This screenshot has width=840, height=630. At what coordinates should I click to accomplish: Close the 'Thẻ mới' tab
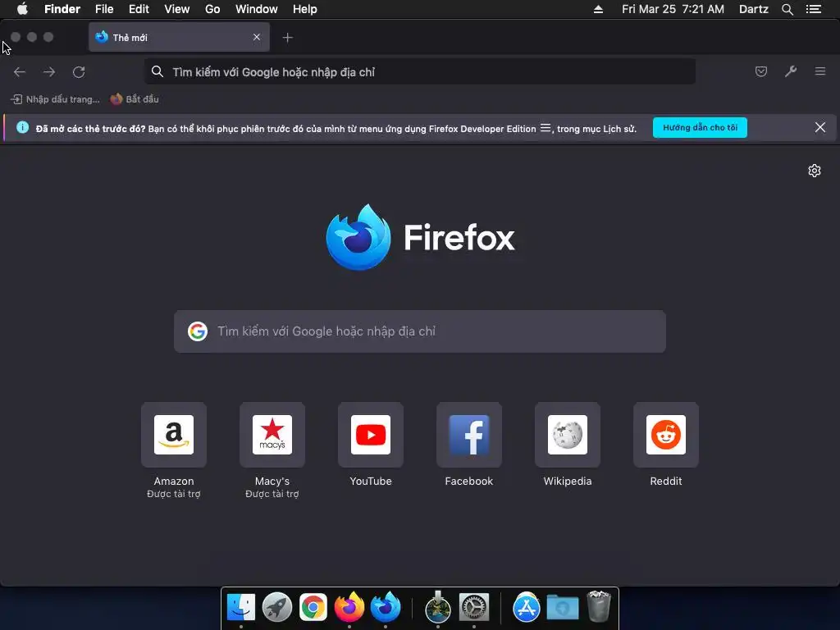click(x=257, y=37)
